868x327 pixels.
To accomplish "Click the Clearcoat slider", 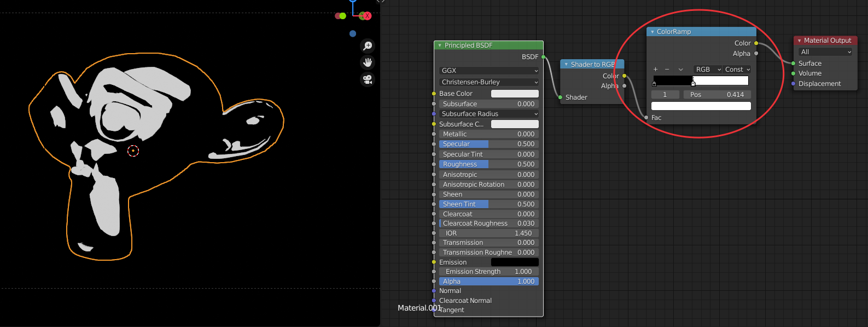I will pos(489,214).
